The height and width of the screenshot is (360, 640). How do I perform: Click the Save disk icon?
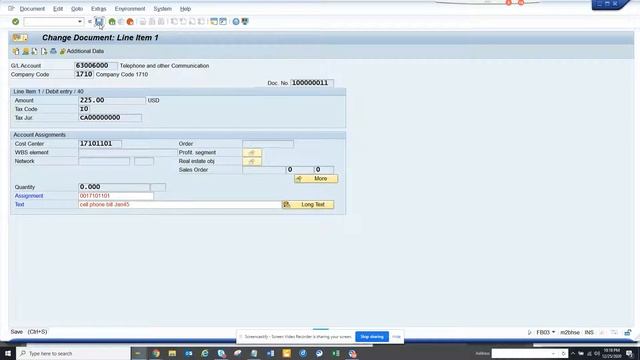pos(99,22)
